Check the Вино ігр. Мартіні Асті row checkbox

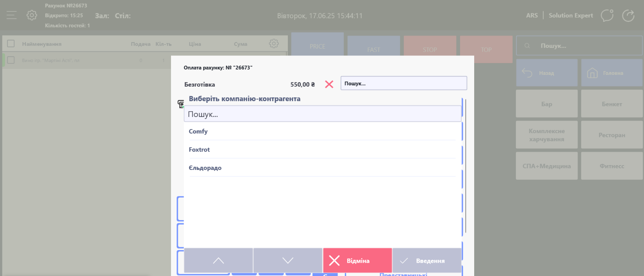pos(11,60)
